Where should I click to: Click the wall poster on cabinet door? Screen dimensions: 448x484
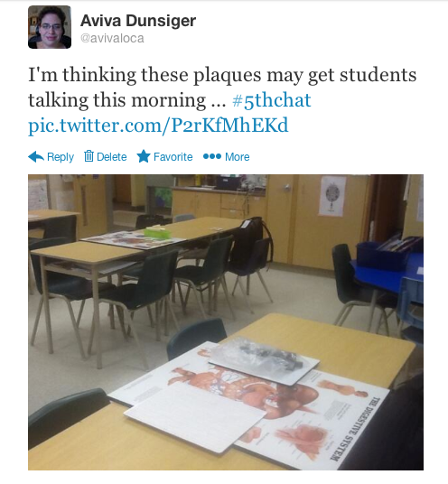[x=332, y=196]
